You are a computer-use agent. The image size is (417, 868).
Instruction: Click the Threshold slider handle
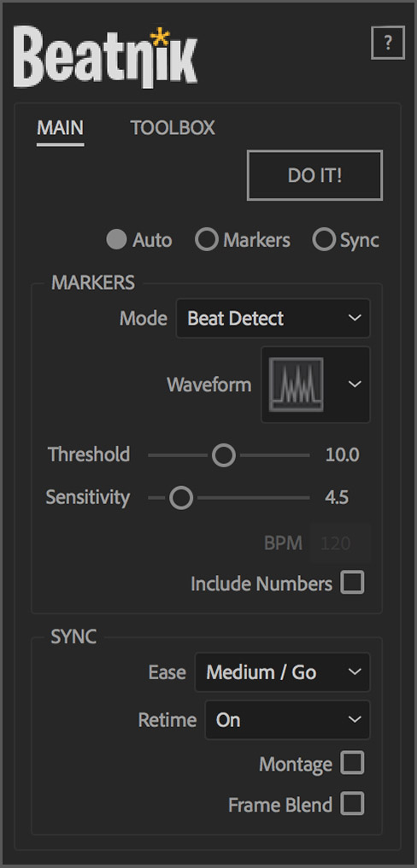click(224, 455)
